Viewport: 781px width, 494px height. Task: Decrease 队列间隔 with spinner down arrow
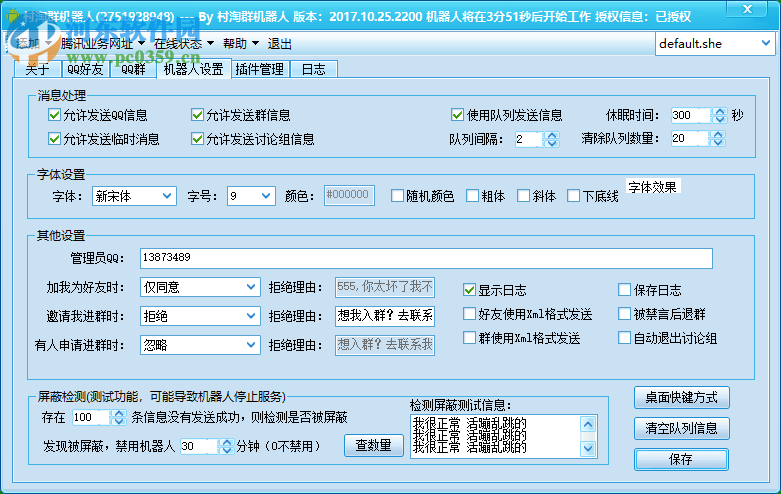(x=551, y=143)
